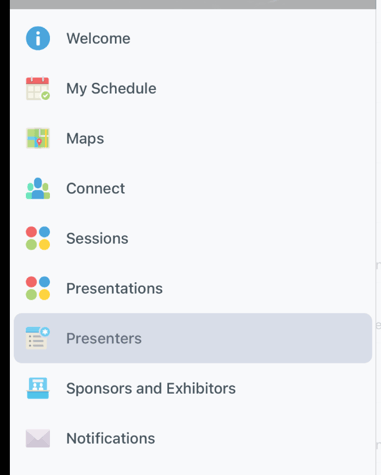
Task: Select Connect from the sidebar
Action: click(x=95, y=188)
